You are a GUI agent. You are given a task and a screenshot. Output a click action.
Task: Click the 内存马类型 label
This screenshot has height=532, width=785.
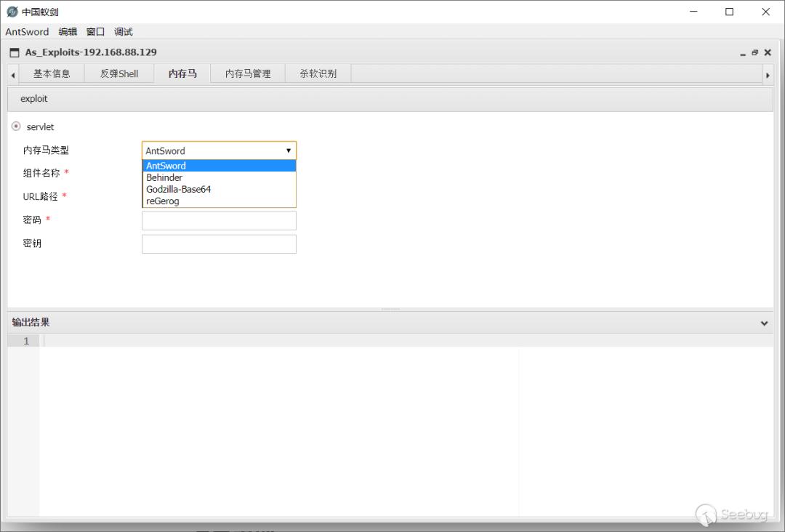(46, 150)
